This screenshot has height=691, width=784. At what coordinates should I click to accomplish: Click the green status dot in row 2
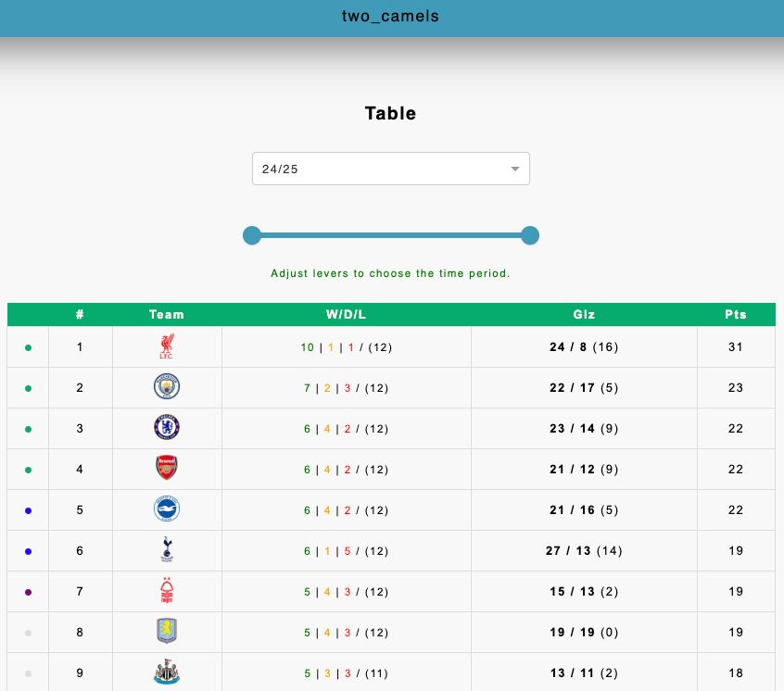pyautogui.click(x=28, y=388)
